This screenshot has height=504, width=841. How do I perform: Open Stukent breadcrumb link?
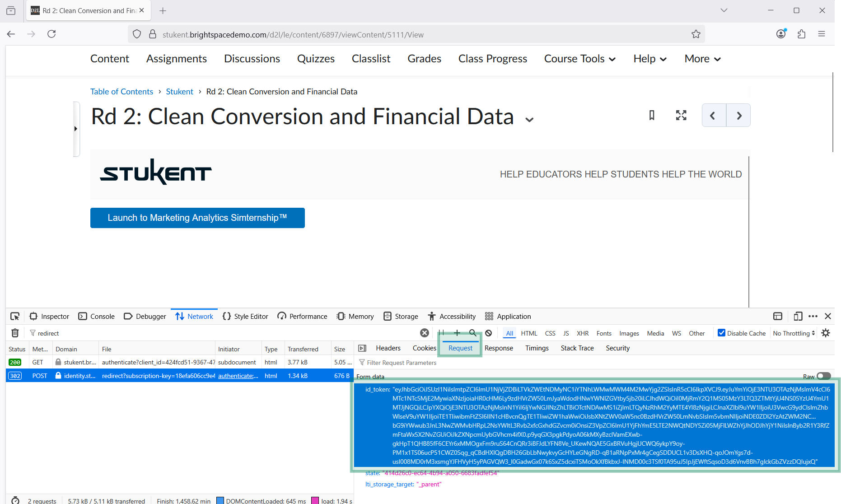point(179,92)
